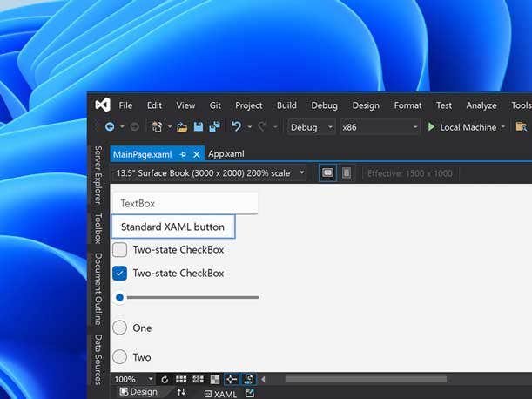Select the radio button labeled One
This screenshot has height=399, width=532.
pos(120,328)
